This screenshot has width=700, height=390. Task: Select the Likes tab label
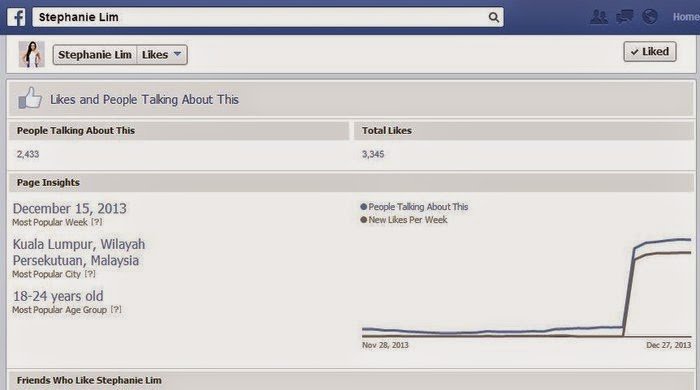155,55
